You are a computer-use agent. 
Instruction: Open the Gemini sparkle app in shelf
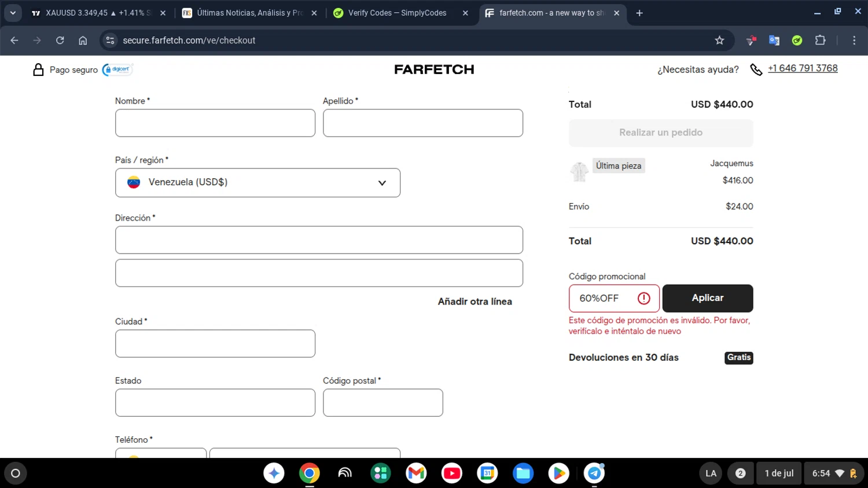pos(274,474)
